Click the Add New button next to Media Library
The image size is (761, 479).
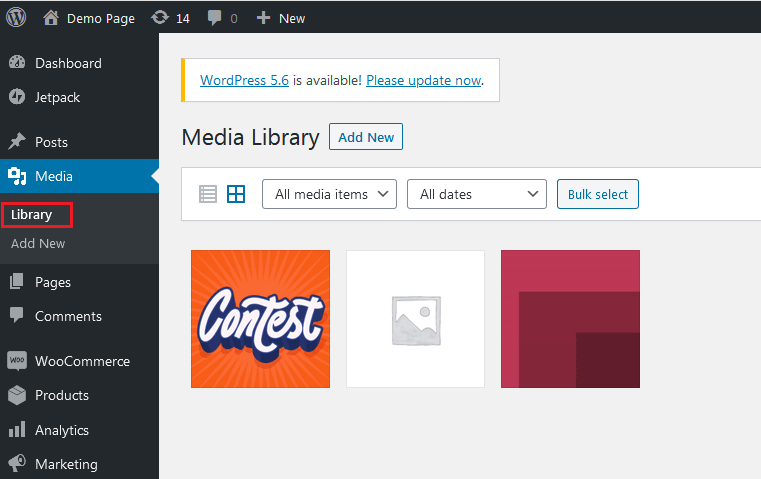[366, 137]
